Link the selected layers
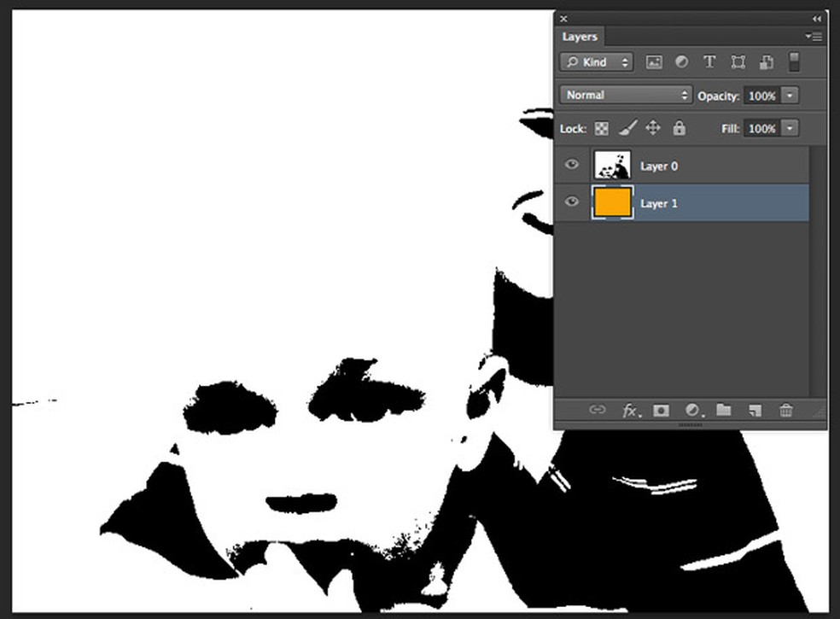The width and height of the screenshot is (840, 619). coord(598,411)
